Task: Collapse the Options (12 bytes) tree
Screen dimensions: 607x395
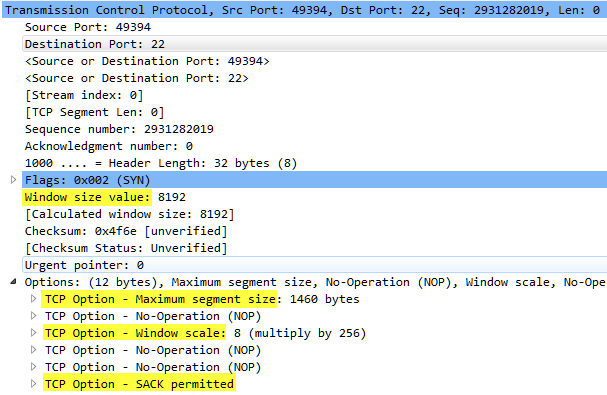Action: coord(14,282)
